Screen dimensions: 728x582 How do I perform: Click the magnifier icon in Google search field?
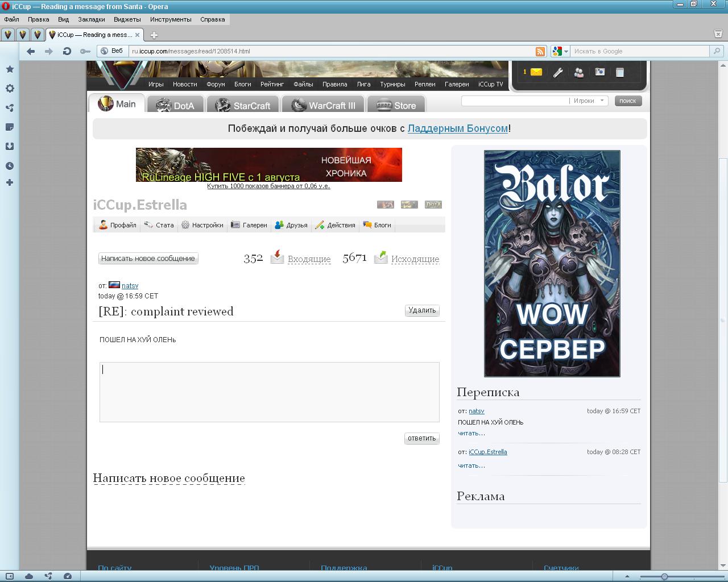click(717, 51)
